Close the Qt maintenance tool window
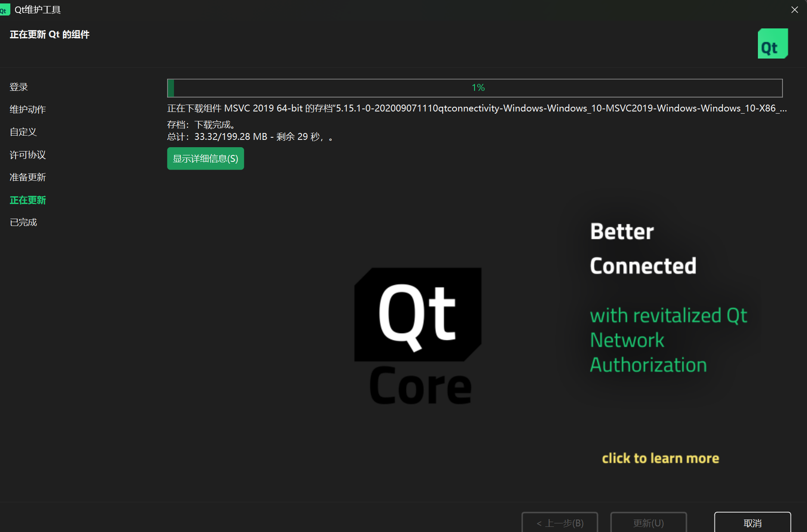Image resolution: width=807 pixels, height=532 pixels. (x=795, y=9)
